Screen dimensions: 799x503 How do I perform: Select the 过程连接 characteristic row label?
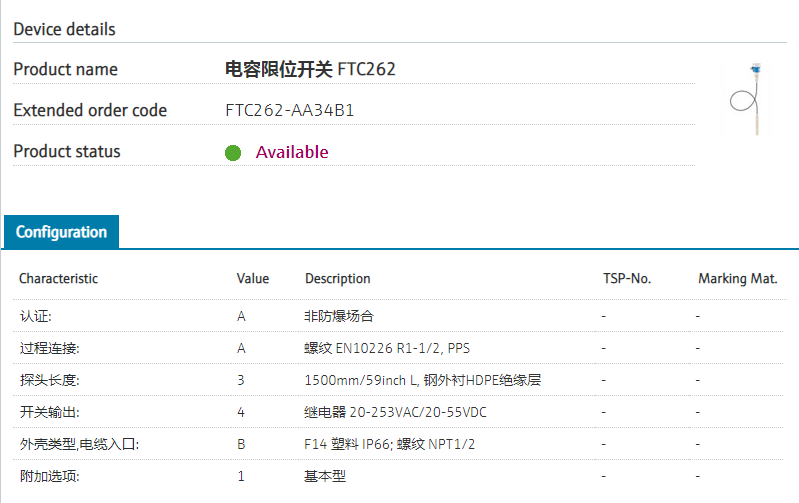49,348
